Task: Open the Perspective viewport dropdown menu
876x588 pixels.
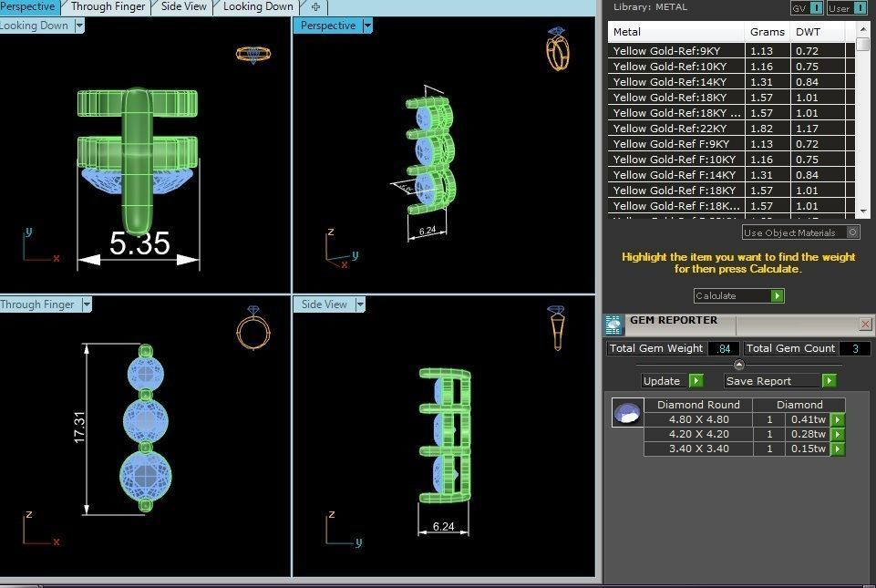Action: click(x=367, y=26)
